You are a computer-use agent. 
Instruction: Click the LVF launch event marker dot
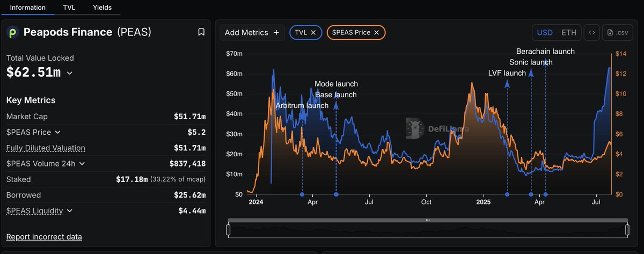click(x=507, y=194)
